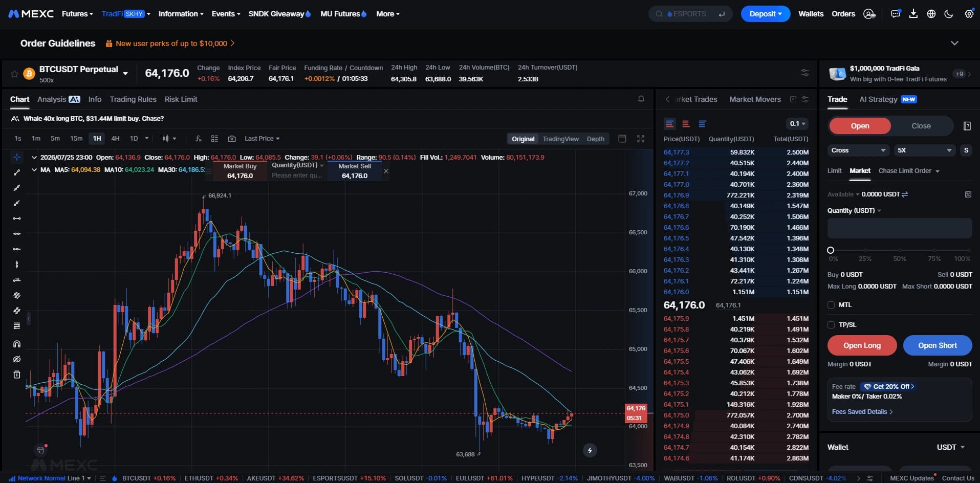Click the Deposit button
980x483 pixels.
(x=766, y=14)
